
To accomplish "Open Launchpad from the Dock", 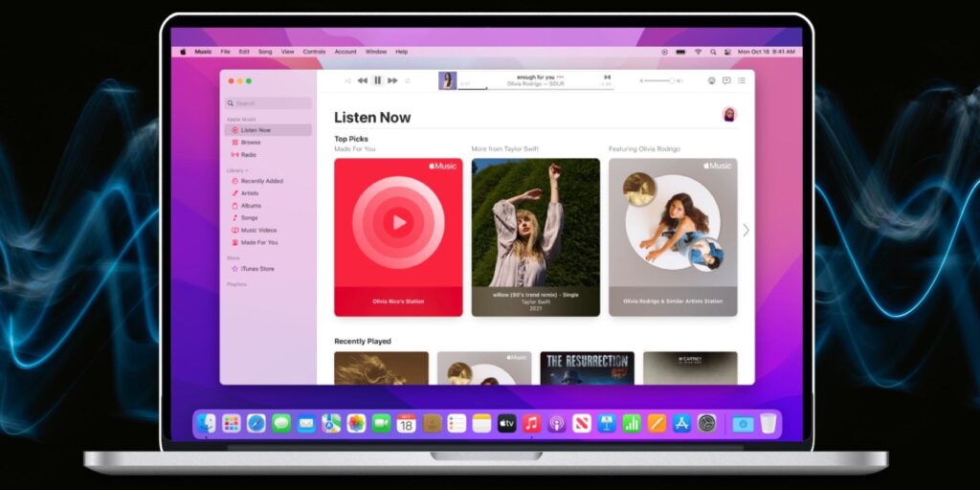I will (x=232, y=423).
